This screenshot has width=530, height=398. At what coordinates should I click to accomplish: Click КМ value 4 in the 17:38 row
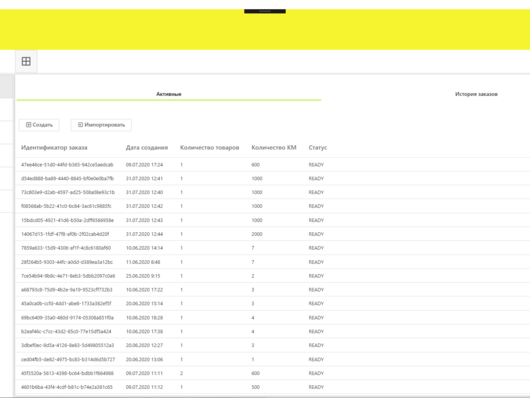pyautogui.click(x=253, y=331)
